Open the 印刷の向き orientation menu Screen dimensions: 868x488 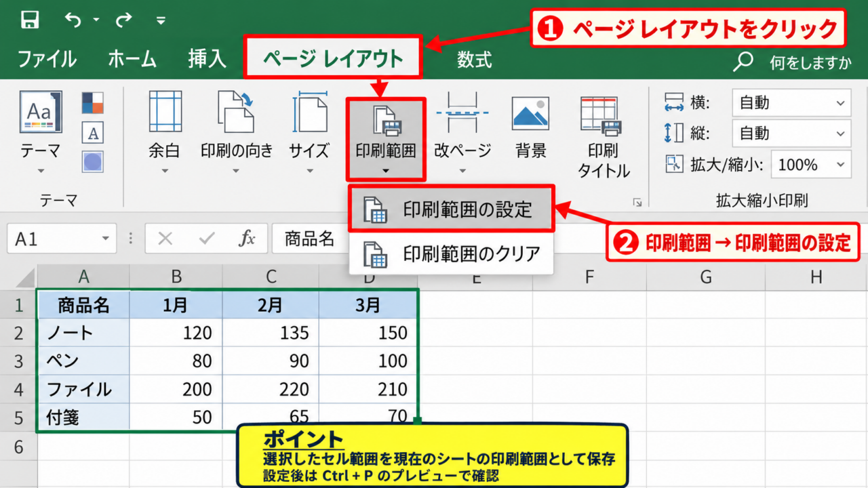(x=236, y=132)
